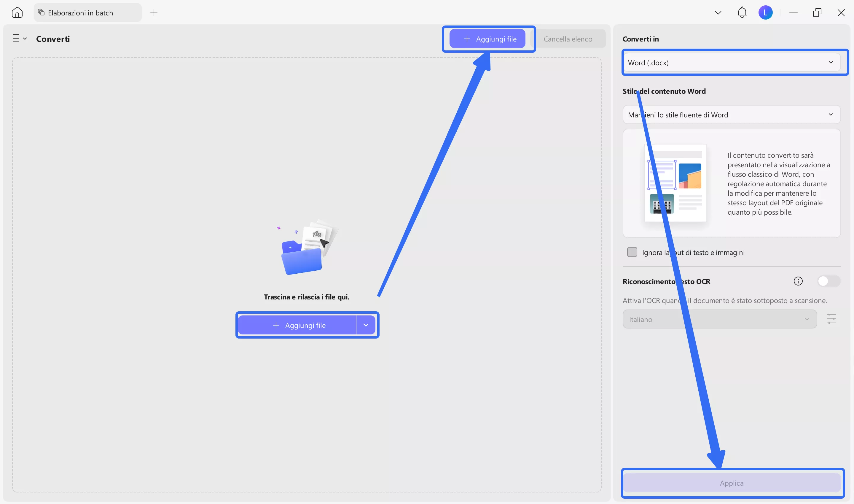Image resolution: width=854 pixels, height=504 pixels.
Task: Open a new tab with plus icon
Action: pyautogui.click(x=154, y=13)
